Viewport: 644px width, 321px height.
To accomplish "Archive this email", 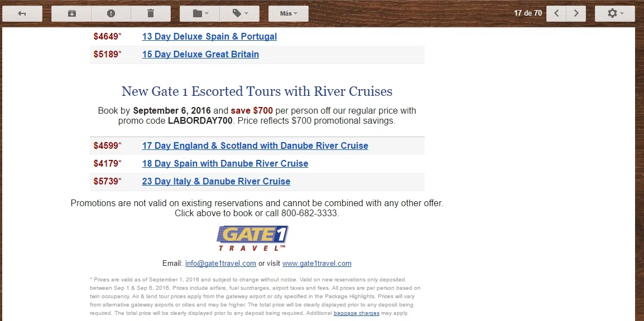I will (x=71, y=13).
